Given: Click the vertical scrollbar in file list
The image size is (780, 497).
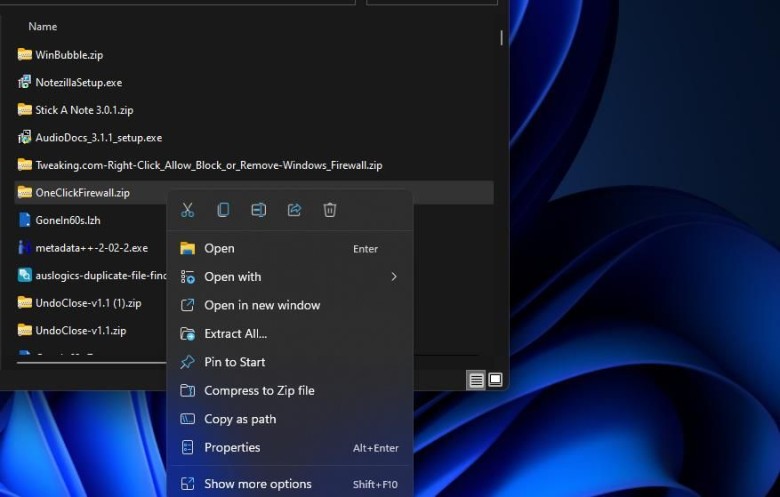Looking at the screenshot, I should click(x=501, y=38).
